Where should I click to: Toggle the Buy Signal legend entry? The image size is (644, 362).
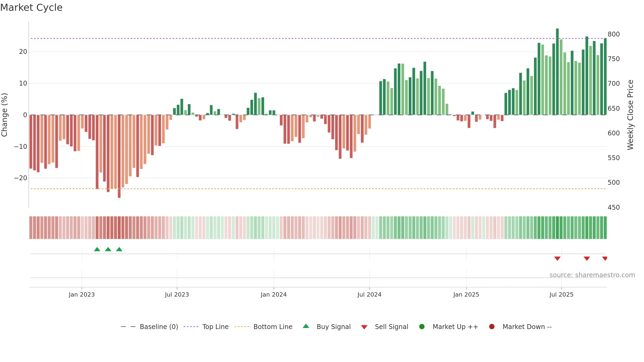click(327, 327)
